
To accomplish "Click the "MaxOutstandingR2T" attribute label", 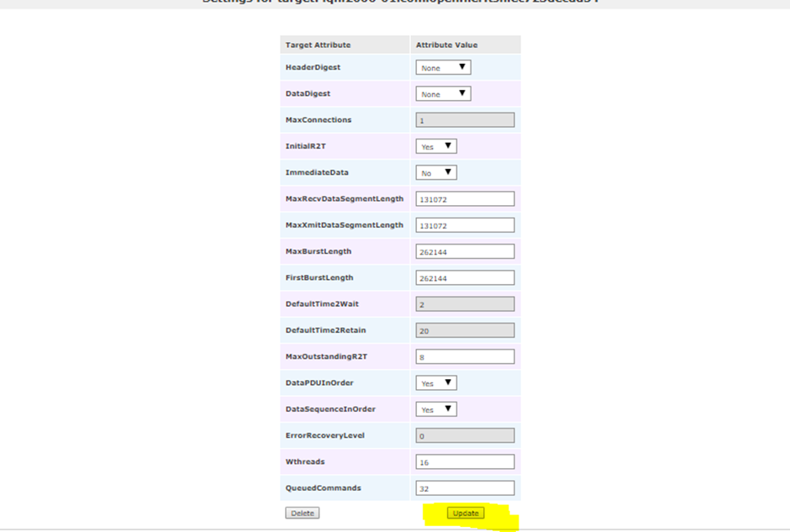I will 326,356.
